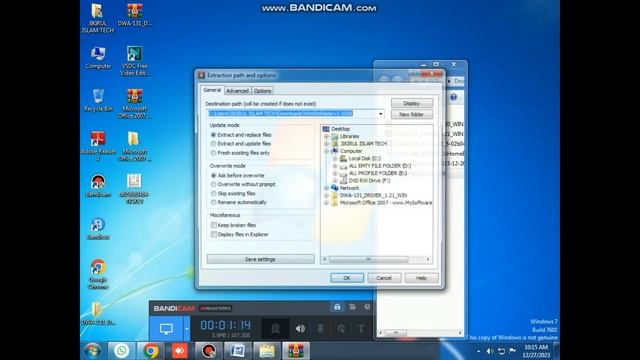Screen dimensions: 640x360
Task: Open the Bandicam recording mode dropdown arrow
Action: pyautogui.click(x=187, y=329)
